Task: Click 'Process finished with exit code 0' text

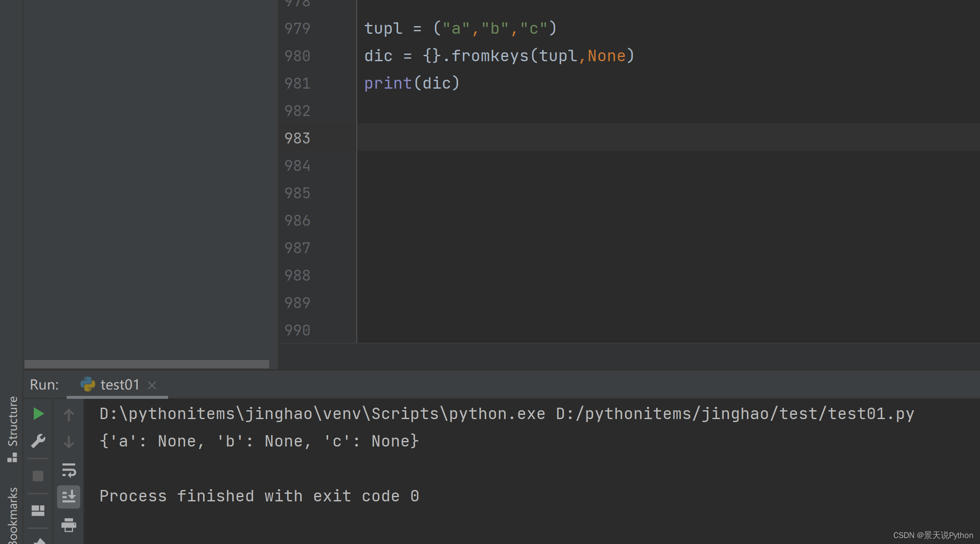Action: tap(259, 496)
